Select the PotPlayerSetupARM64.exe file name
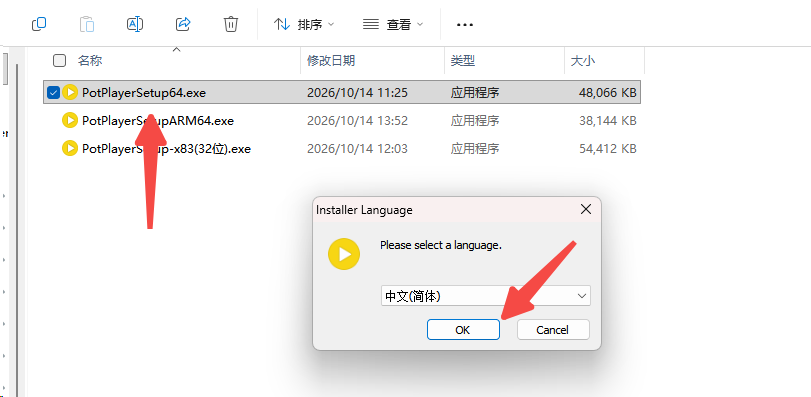Viewport: 811px width, 397px height. click(x=158, y=120)
